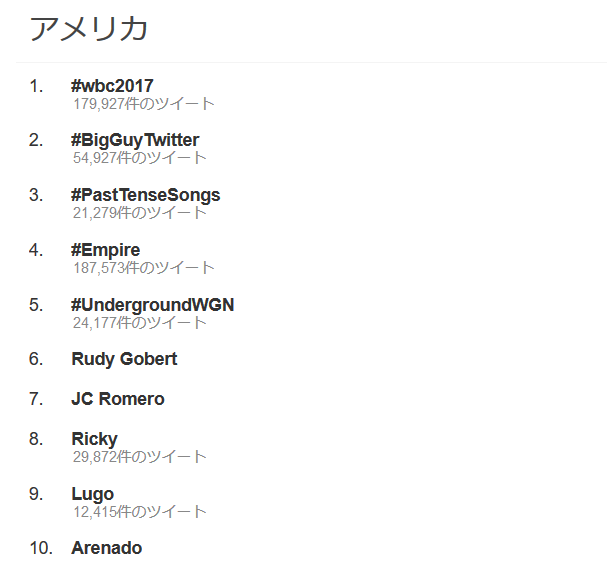Screen dimensions: 607x571
Task: Click the 24,177件のツイート count
Action: (x=140, y=323)
